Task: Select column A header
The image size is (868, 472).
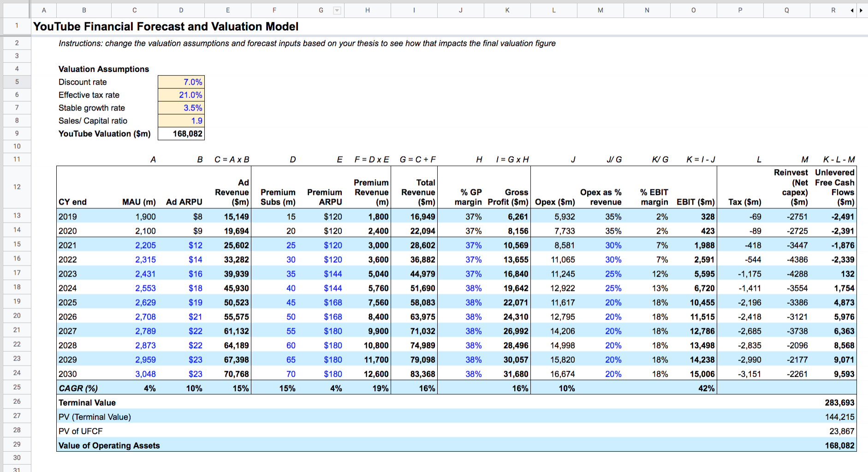Action: click(44, 10)
